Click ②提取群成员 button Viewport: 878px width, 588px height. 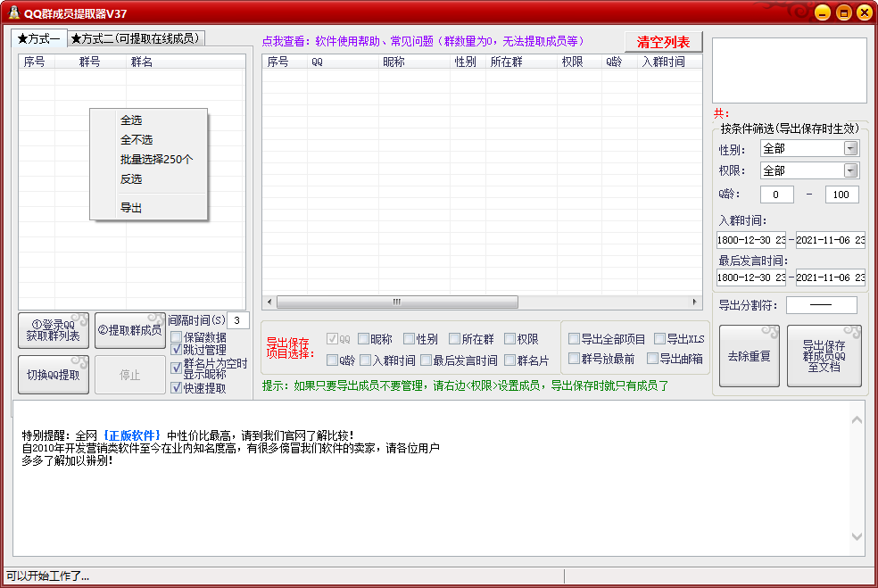pyautogui.click(x=130, y=330)
